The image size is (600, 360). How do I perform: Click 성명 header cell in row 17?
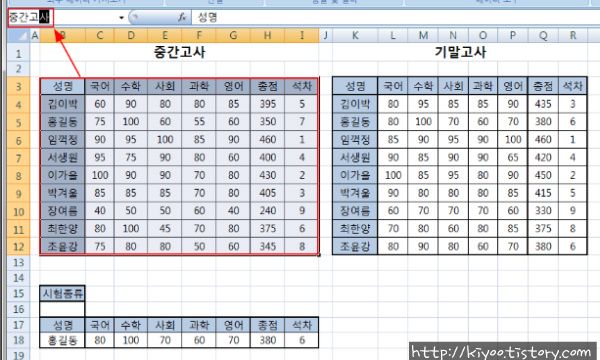coord(63,325)
